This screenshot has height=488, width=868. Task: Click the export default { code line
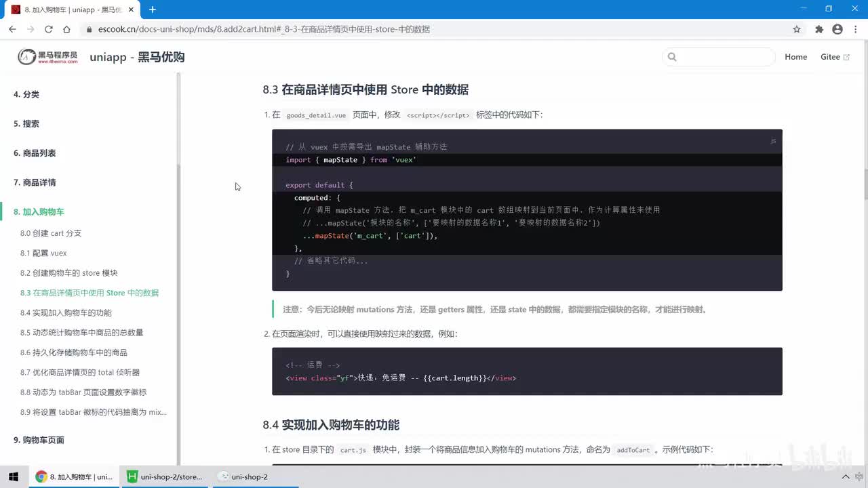[319, 185]
